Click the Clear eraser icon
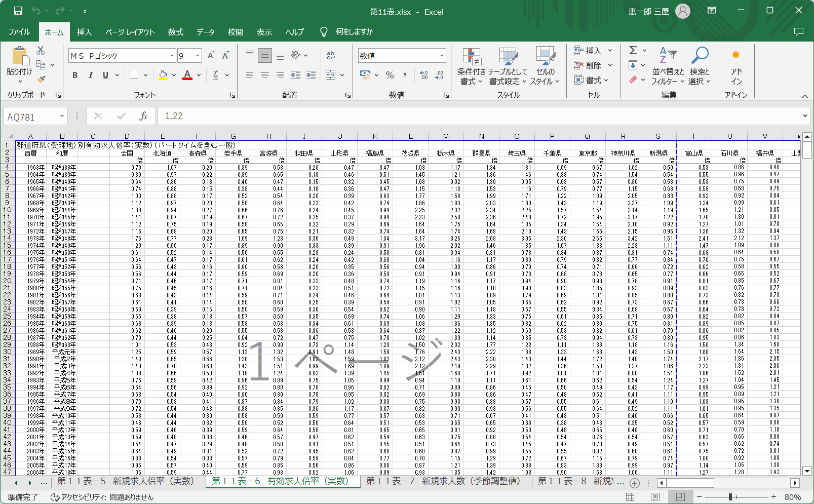This screenshot has height=504, width=814. click(633, 80)
